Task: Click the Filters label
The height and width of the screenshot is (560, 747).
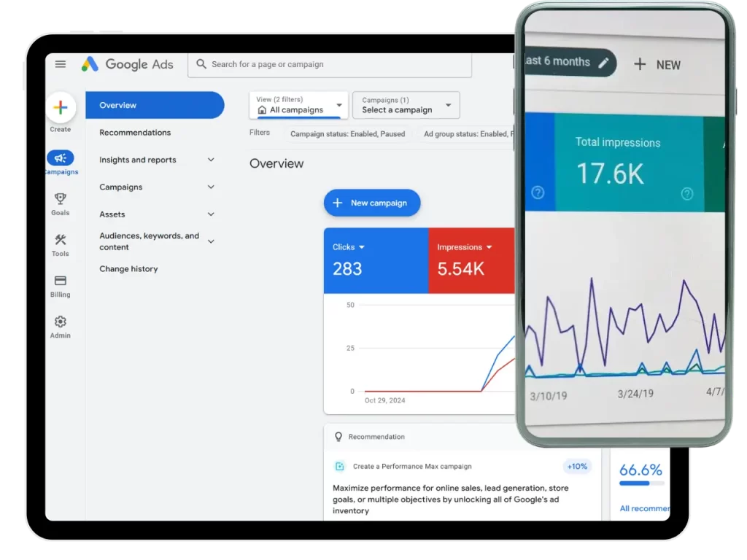Action: pyautogui.click(x=260, y=133)
